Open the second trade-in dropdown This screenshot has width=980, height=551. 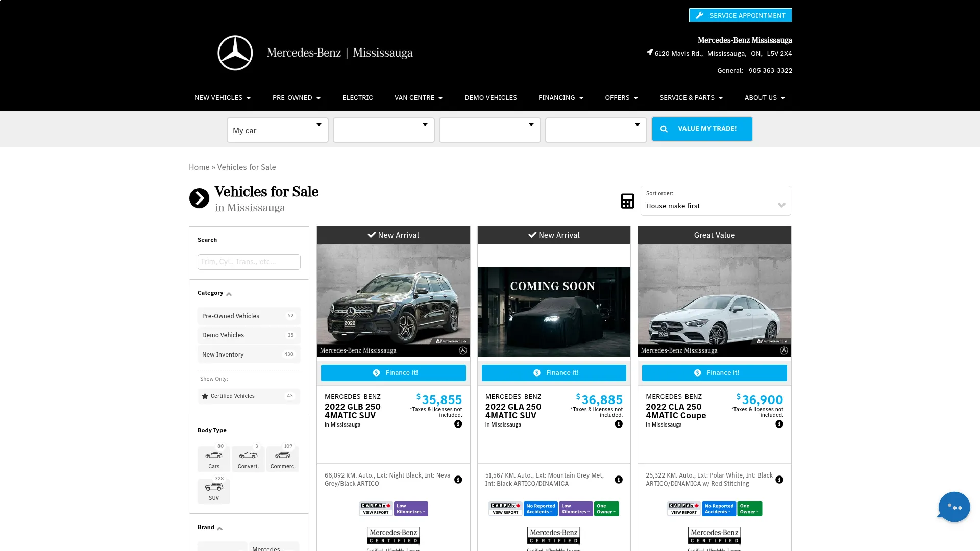384,130
